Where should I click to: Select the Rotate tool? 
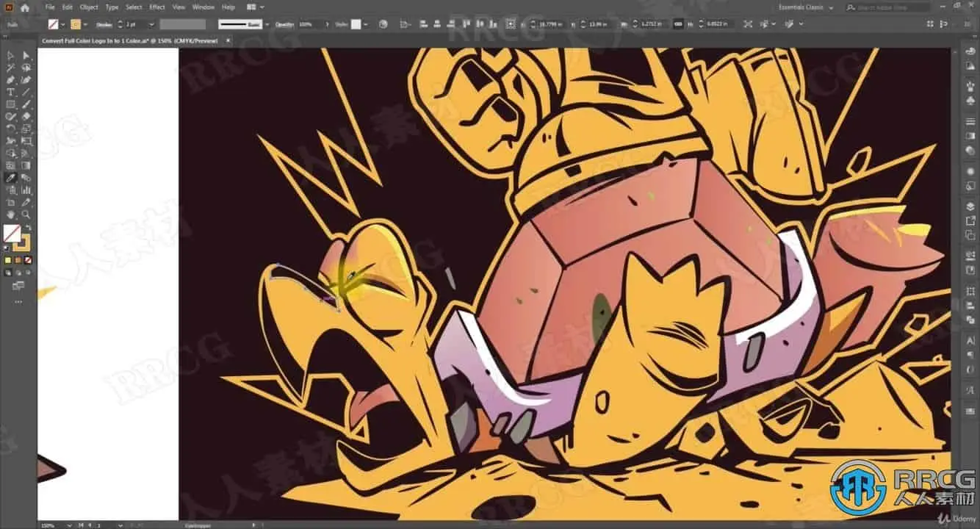[11, 129]
